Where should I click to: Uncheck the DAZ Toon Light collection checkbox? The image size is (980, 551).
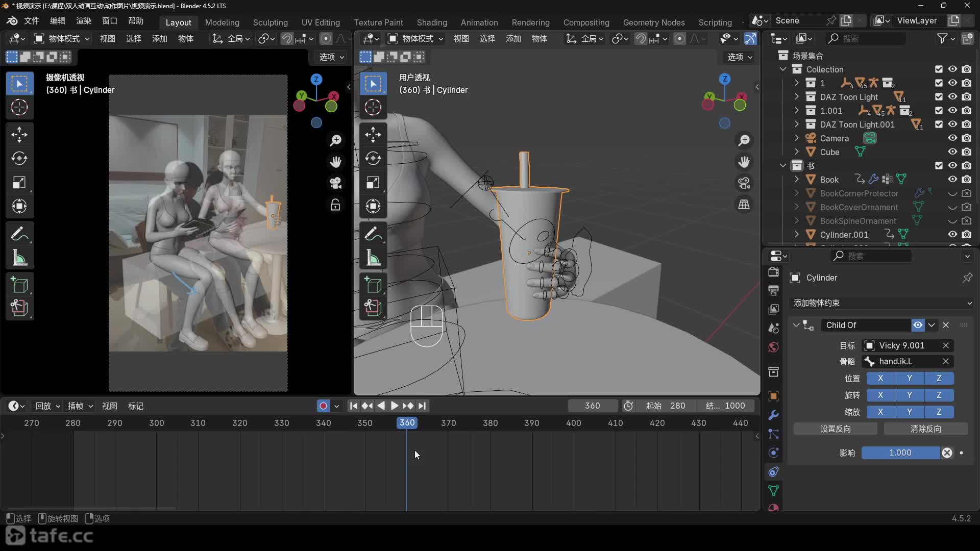coord(939,97)
